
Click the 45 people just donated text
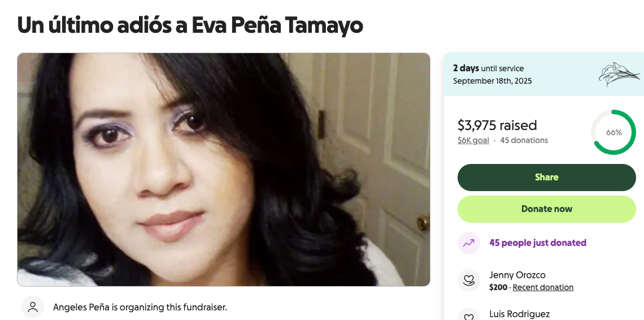tap(538, 243)
